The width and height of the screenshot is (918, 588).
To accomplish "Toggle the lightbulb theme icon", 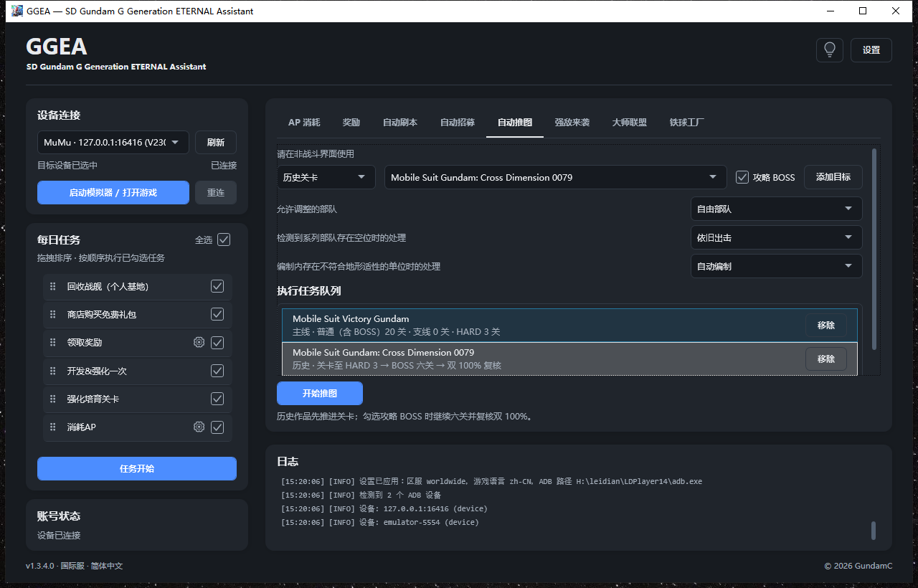I will click(x=830, y=50).
